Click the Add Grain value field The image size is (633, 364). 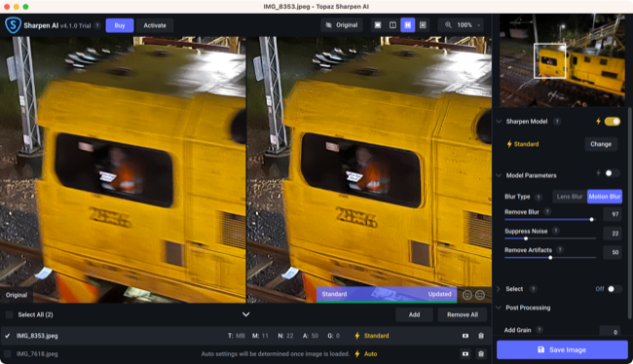point(610,331)
